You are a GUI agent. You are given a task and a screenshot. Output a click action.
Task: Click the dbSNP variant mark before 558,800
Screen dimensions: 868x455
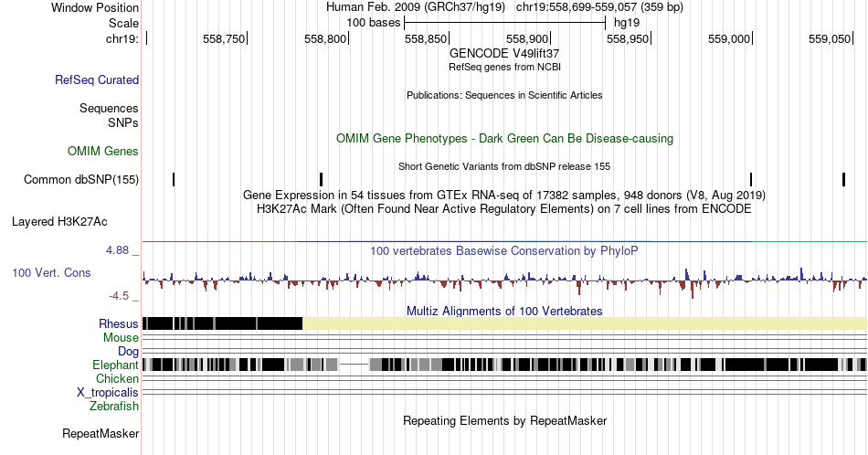click(x=321, y=179)
